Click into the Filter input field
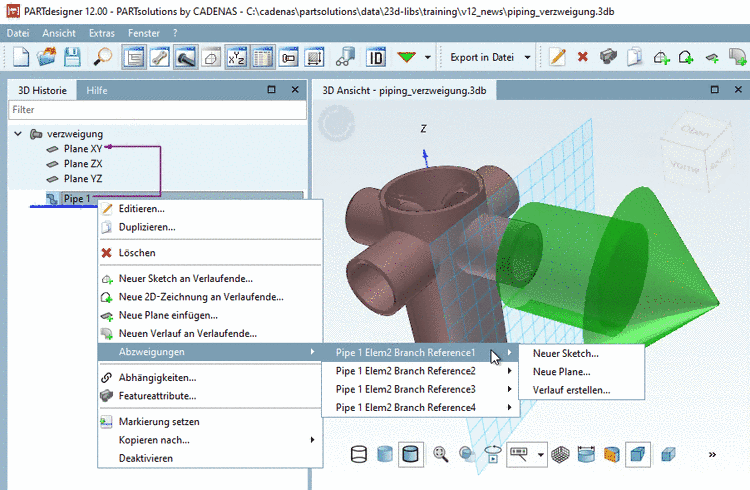Viewport: 750px width, 490px height. pyautogui.click(x=157, y=110)
